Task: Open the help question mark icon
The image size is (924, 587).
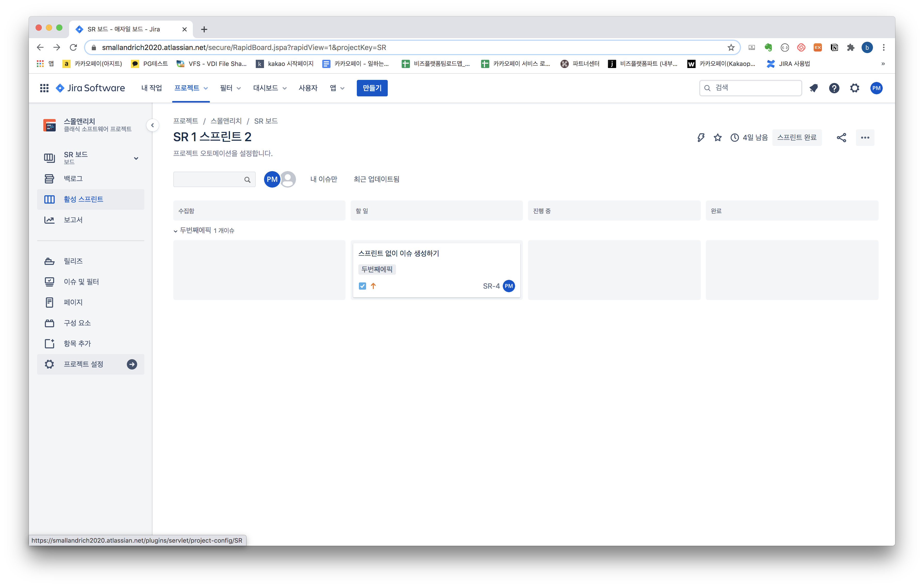Action: click(x=834, y=88)
